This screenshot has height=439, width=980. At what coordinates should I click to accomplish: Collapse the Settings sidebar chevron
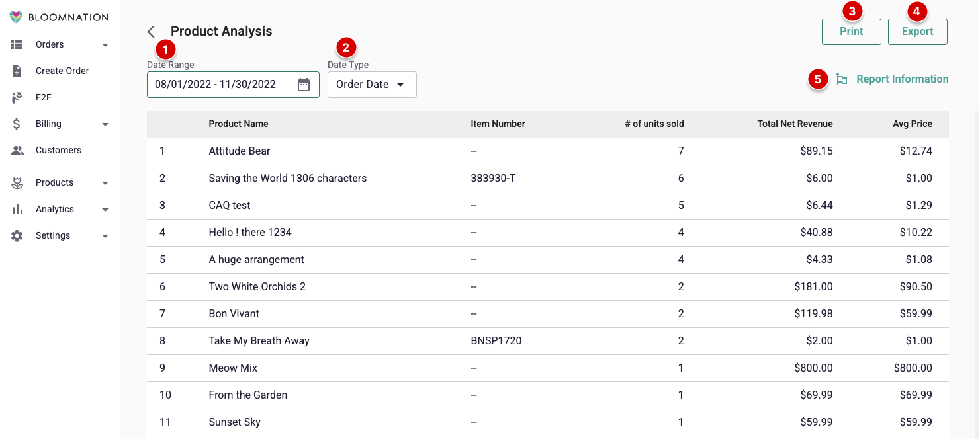pyautogui.click(x=105, y=235)
